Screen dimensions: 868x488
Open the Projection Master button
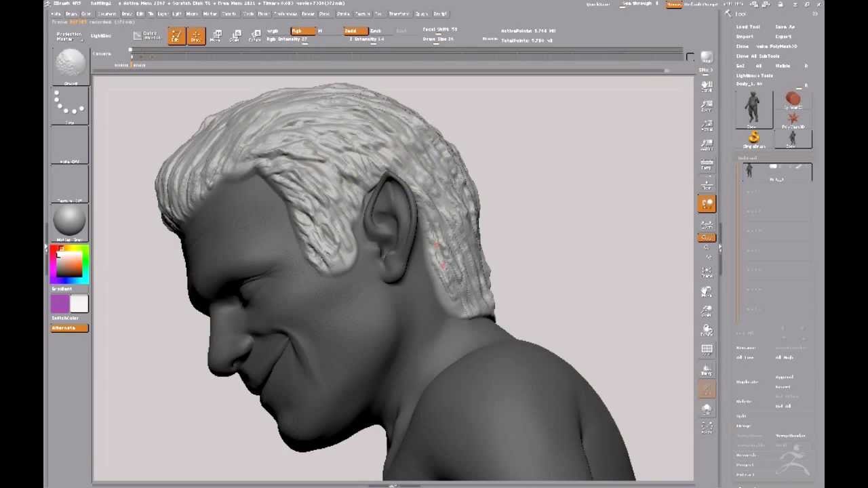tap(68, 36)
